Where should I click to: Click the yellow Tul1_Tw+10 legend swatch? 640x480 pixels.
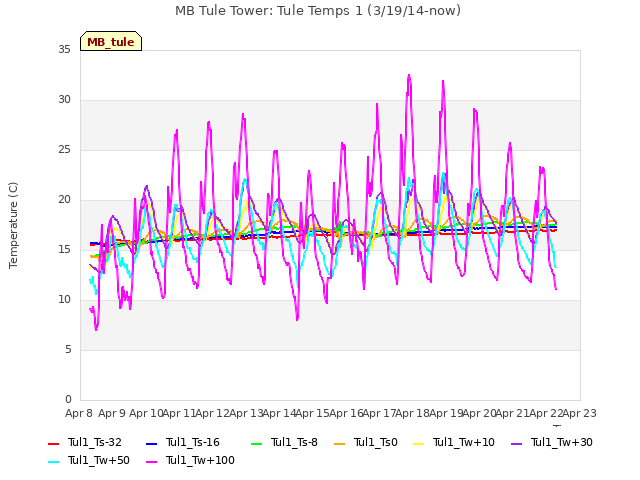tap(419, 444)
